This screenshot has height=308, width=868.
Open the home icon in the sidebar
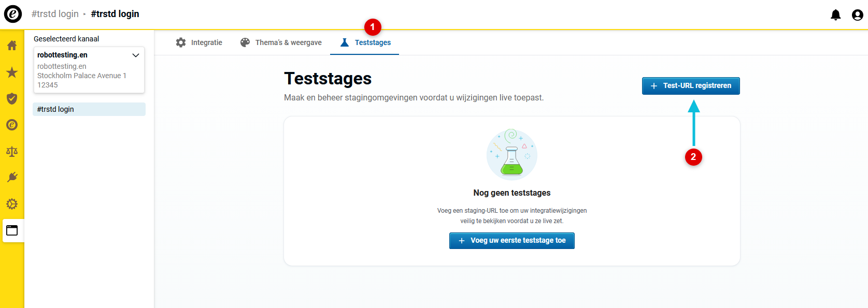(x=12, y=46)
